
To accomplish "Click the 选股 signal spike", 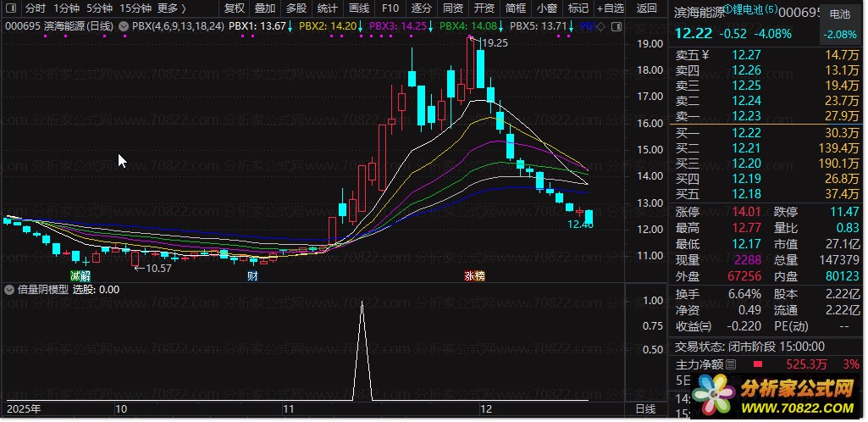I will pos(362,349).
